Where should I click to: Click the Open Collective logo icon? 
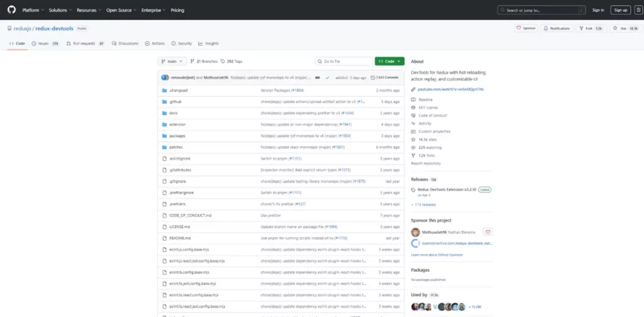coord(416,243)
